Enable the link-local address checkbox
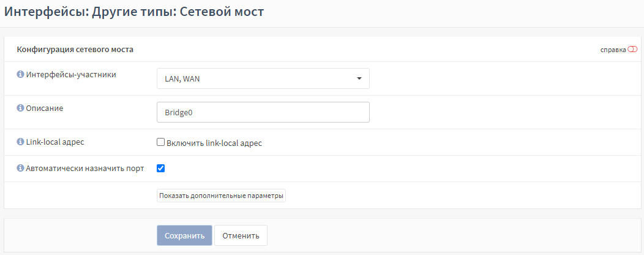Image resolution: width=644 pixels, height=255 pixels. (x=160, y=142)
